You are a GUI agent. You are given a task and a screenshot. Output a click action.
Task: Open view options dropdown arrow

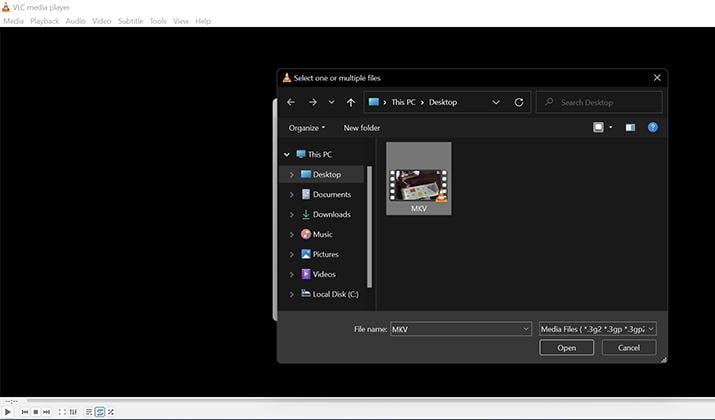611,127
